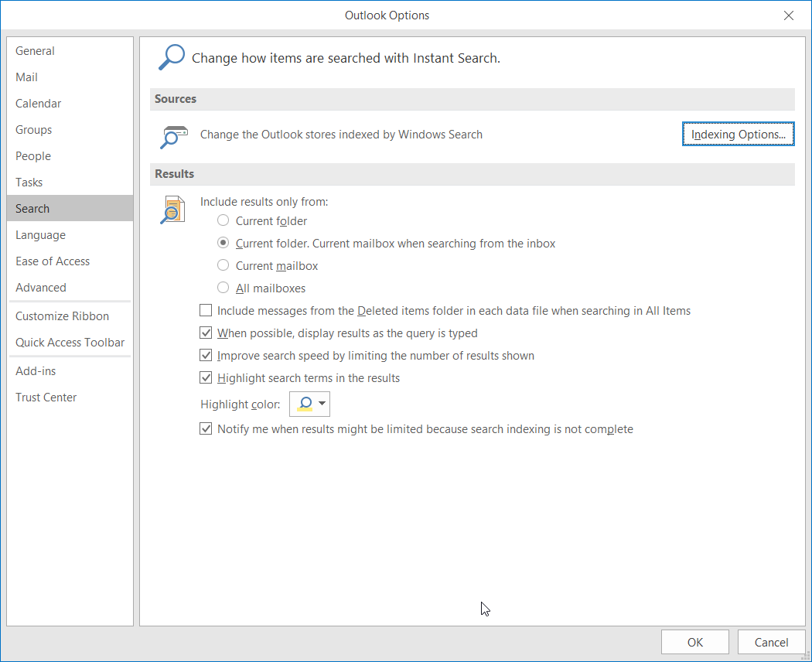
Task: Click the Results section header
Action: click(x=472, y=174)
